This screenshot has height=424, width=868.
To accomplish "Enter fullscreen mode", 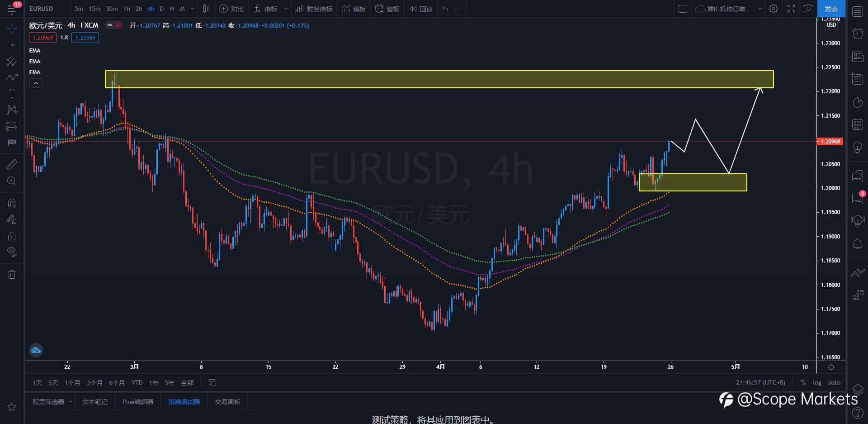I will (x=791, y=9).
